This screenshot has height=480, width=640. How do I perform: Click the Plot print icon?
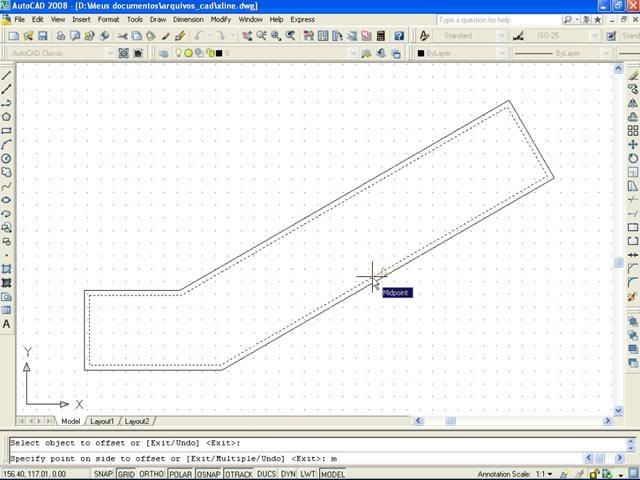(x=61, y=36)
